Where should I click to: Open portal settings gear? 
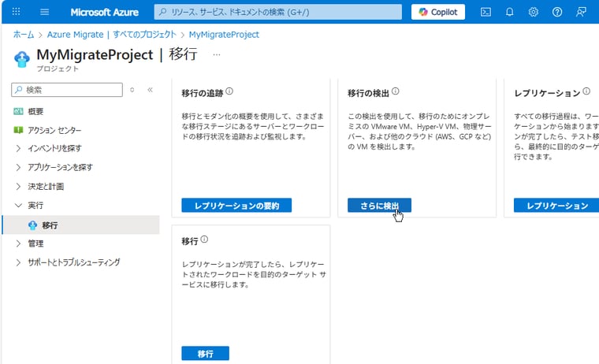[x=534, y=12]
